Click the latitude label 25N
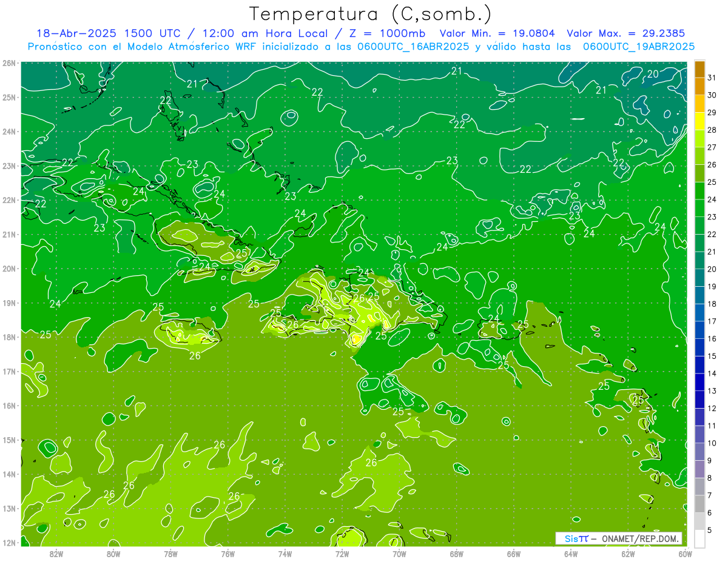This screenshot has height=562, width=728. [9, 97]
